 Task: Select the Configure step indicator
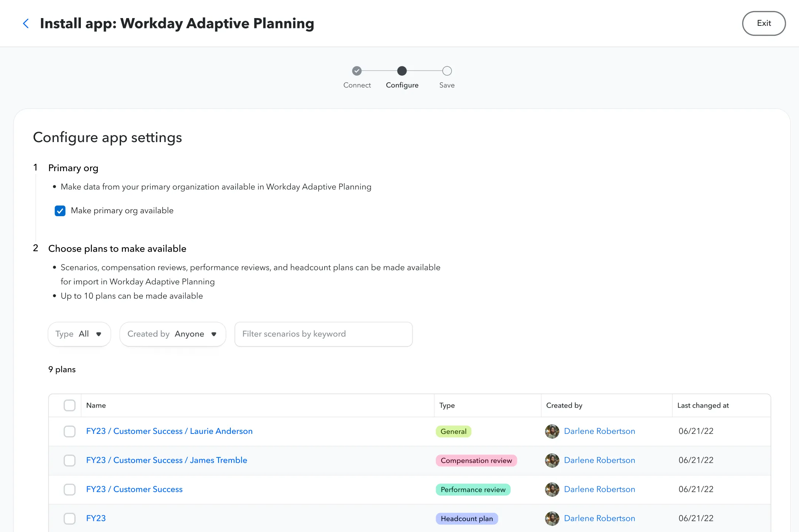tap(402, 70)
